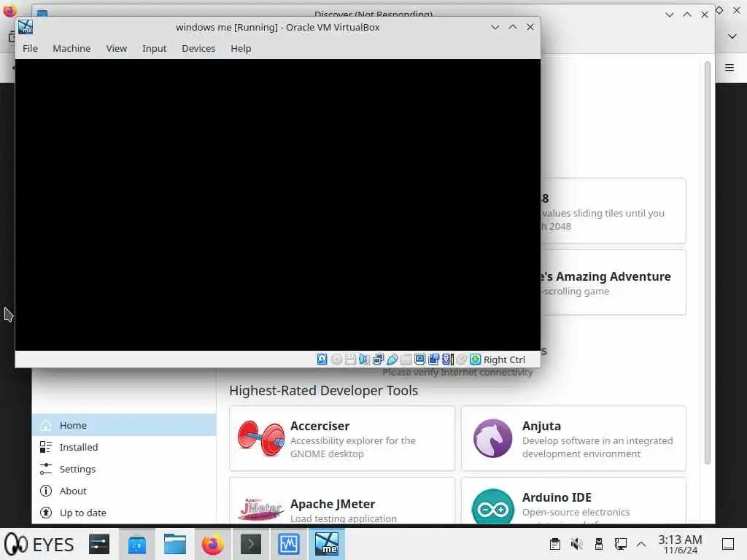Open the hamburger menu behind the Discover window

(729, 68)
